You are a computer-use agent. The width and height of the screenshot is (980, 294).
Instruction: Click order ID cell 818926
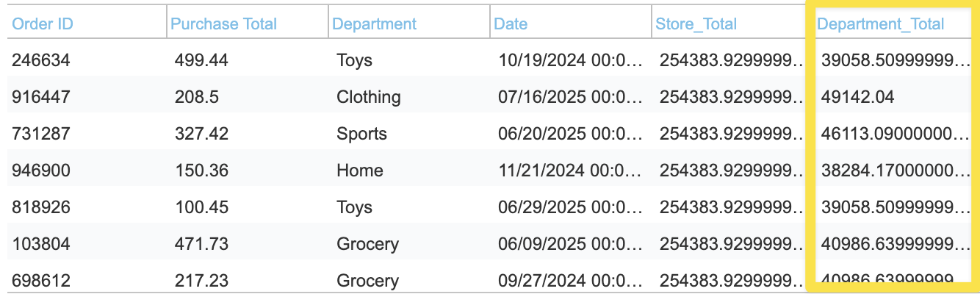(x=41, y=207)
